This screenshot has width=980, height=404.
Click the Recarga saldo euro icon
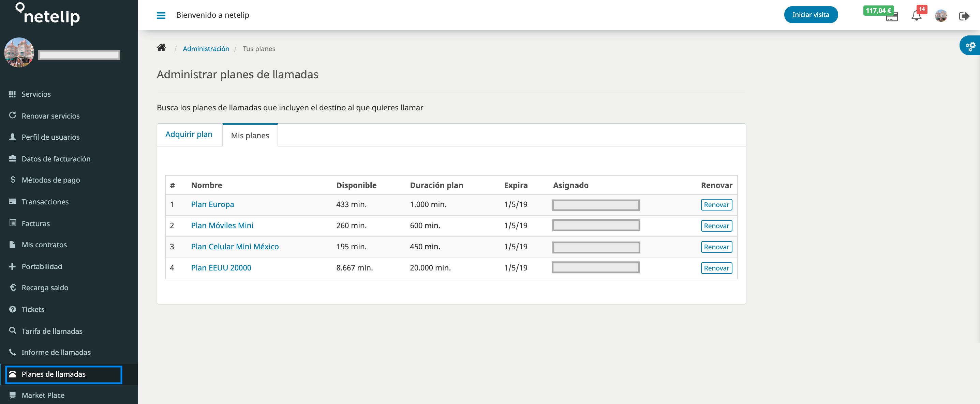pyautogui.click(x=13, y=287)
